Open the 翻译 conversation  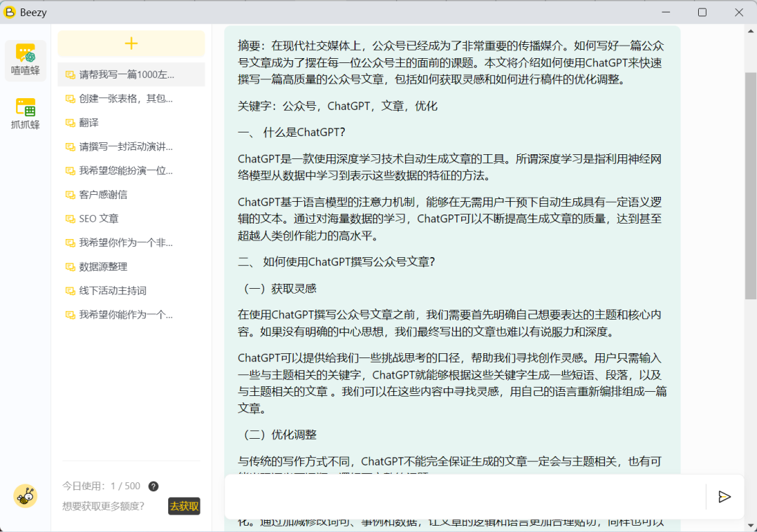click(131, 123)
